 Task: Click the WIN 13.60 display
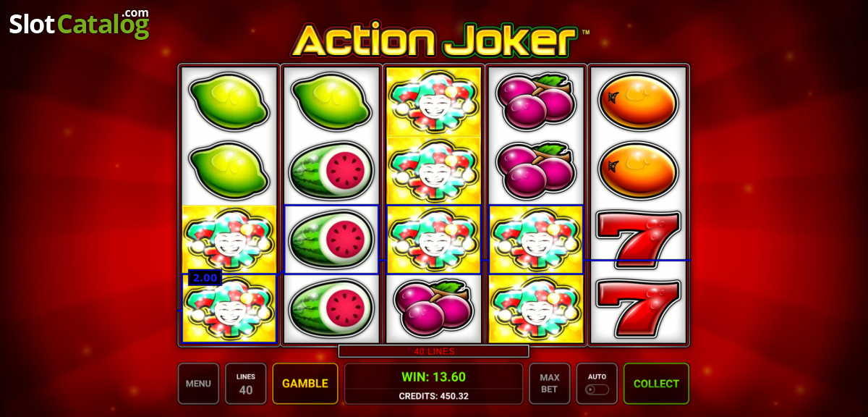(x=433, y=376)
